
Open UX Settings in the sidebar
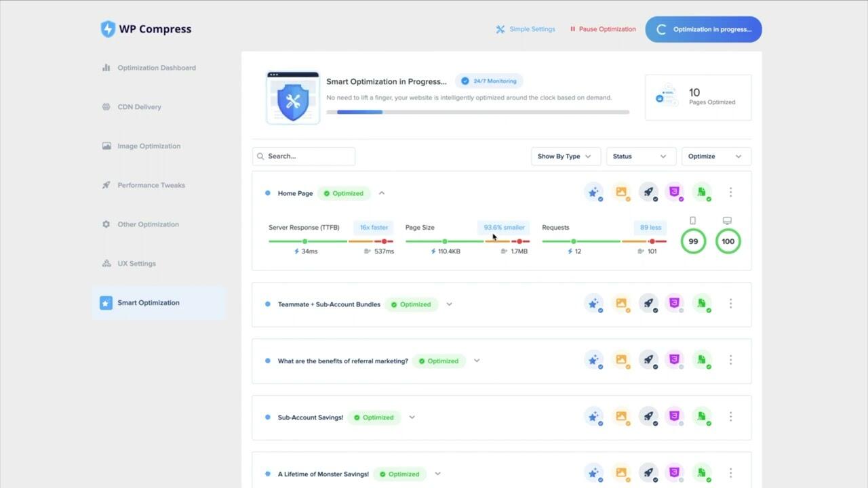coord(129,264)
